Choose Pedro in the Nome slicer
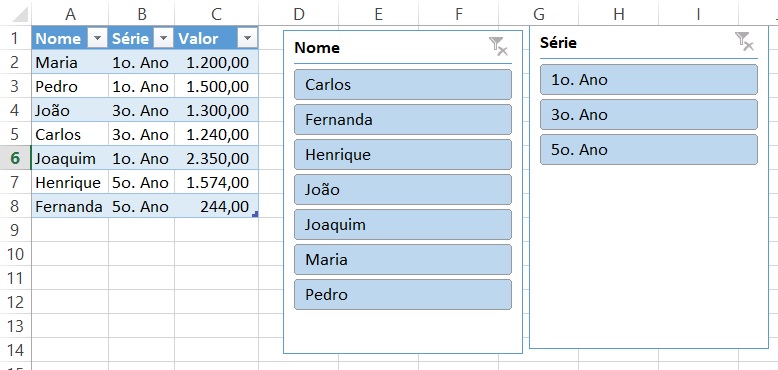 [x=403, y=294]
